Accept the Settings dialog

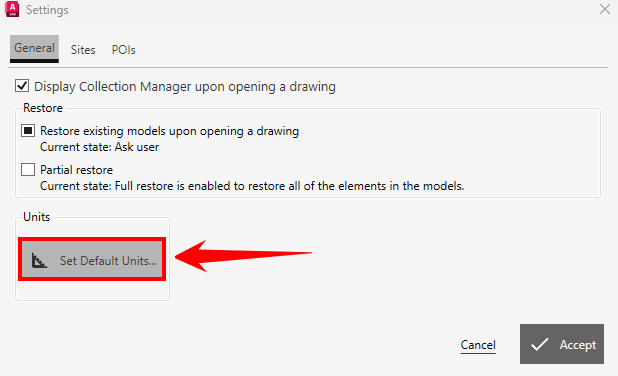click(x=562, y=344)
